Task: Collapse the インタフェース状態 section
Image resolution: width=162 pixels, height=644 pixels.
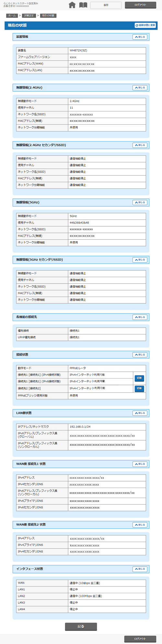Action: (140, 569)
